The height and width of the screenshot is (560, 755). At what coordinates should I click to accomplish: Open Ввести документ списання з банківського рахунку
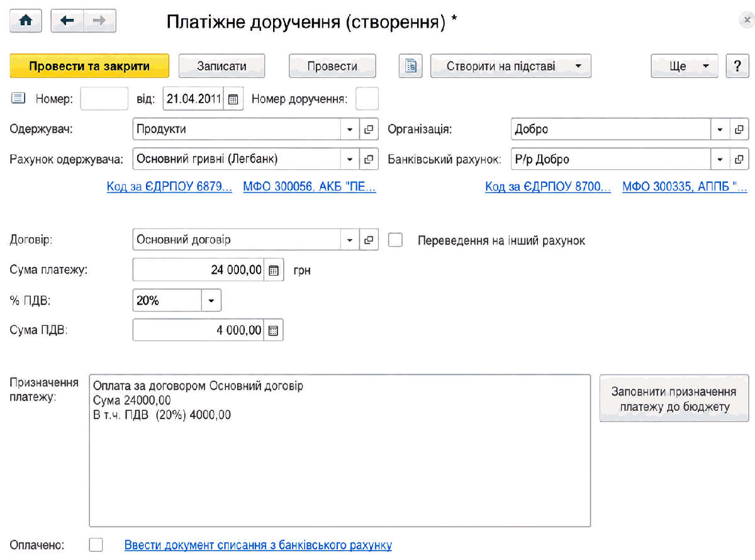pyautogui.click(x=258, y=545)
